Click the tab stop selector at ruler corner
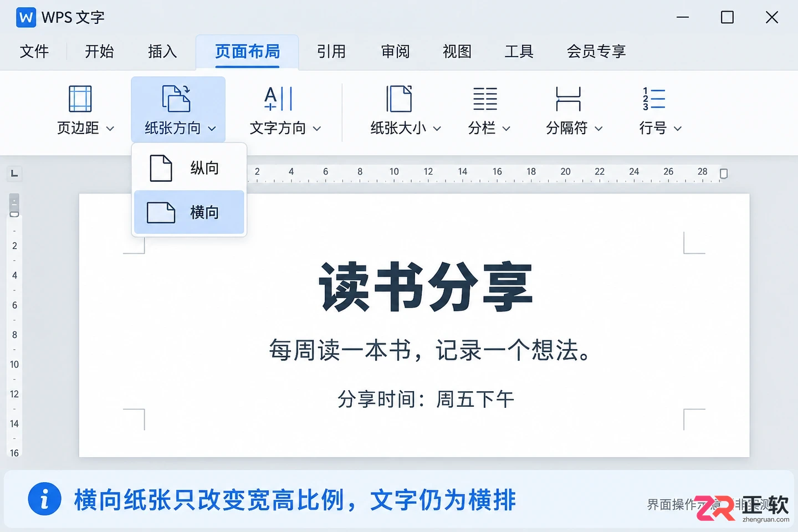 (14, 174)
